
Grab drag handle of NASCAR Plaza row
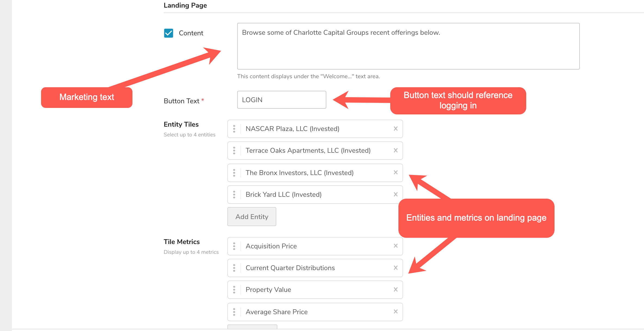point(234,129)
